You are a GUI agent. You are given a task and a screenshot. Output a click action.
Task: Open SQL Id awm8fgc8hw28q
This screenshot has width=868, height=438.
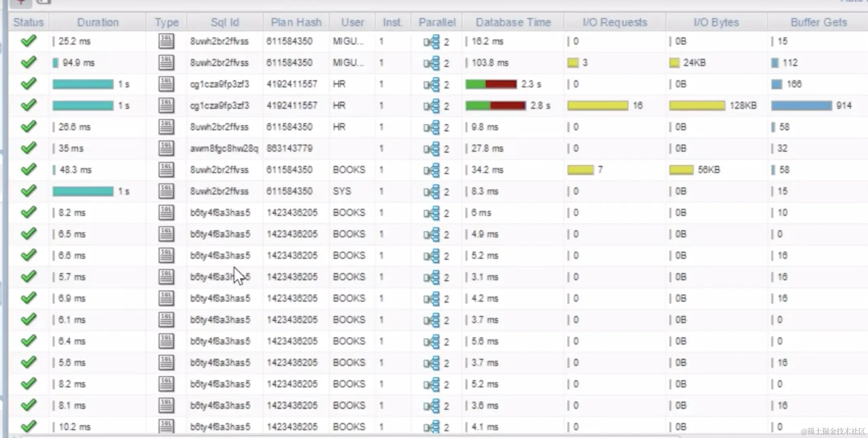click(224, 148)
